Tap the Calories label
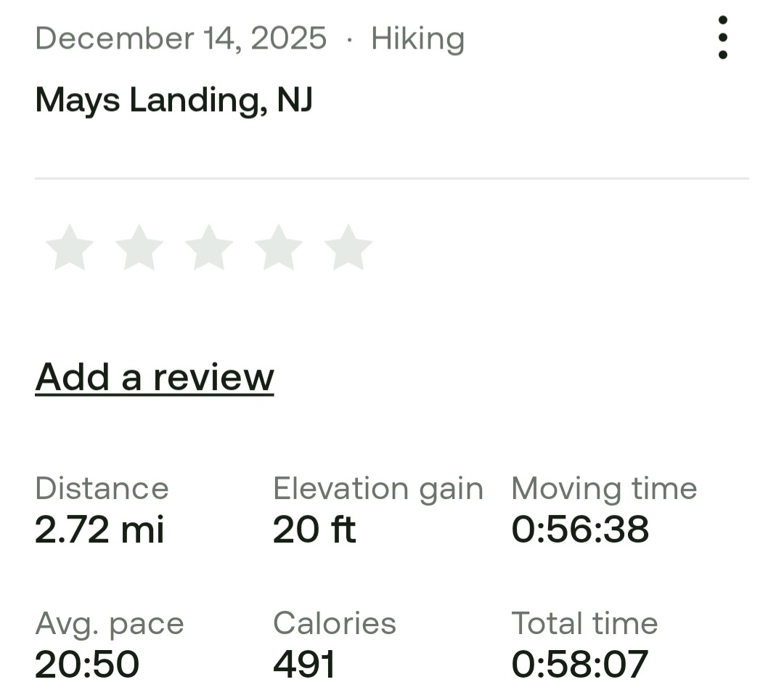This screenshot has height=690, width=784. tap(335, 623)
